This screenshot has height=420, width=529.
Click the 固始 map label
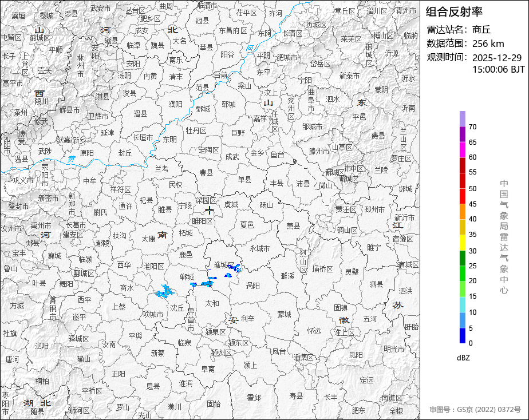pyautogui.click(x=214, y=404)
